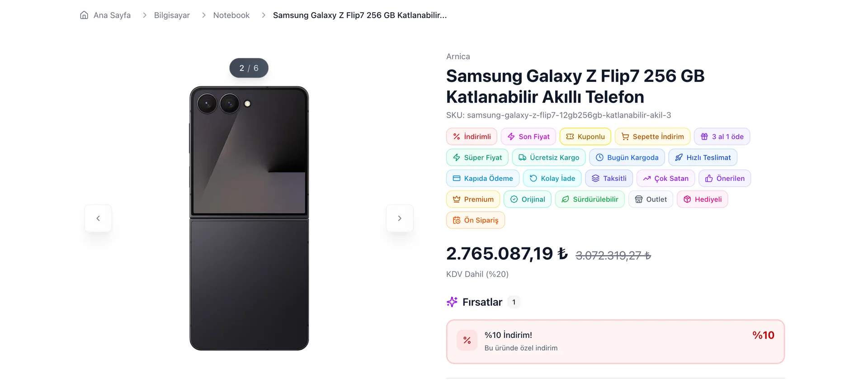Viewport: 868px width, 389px height.
Task: Select the Hediyeli gift badge
Action: [x=703, y=199]
